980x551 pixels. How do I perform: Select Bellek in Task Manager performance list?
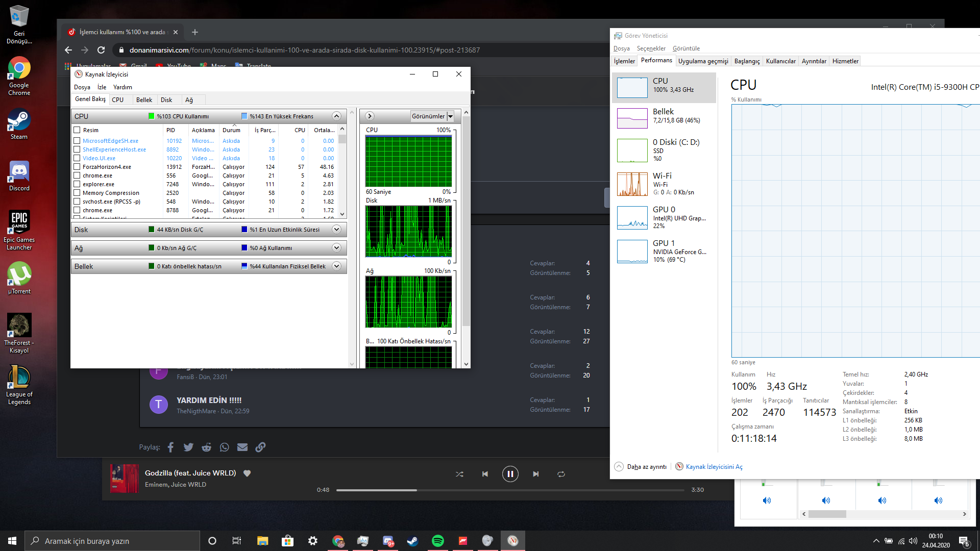point(664,118)
